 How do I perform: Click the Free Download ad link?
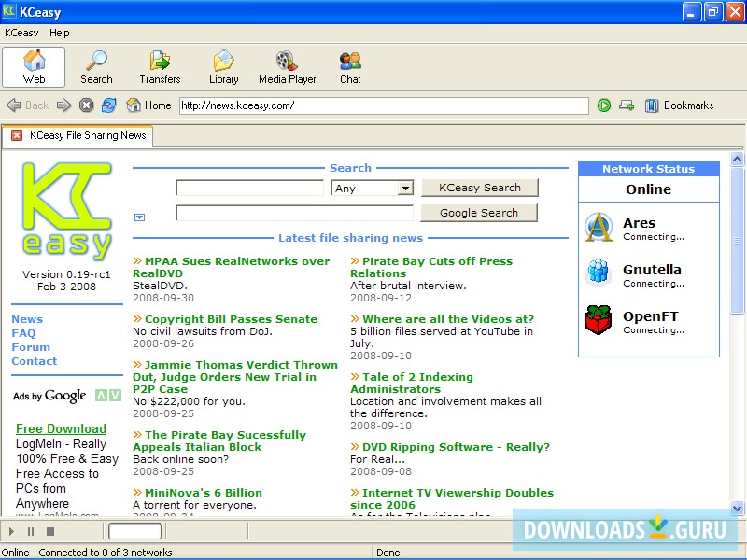click(61, 428)
